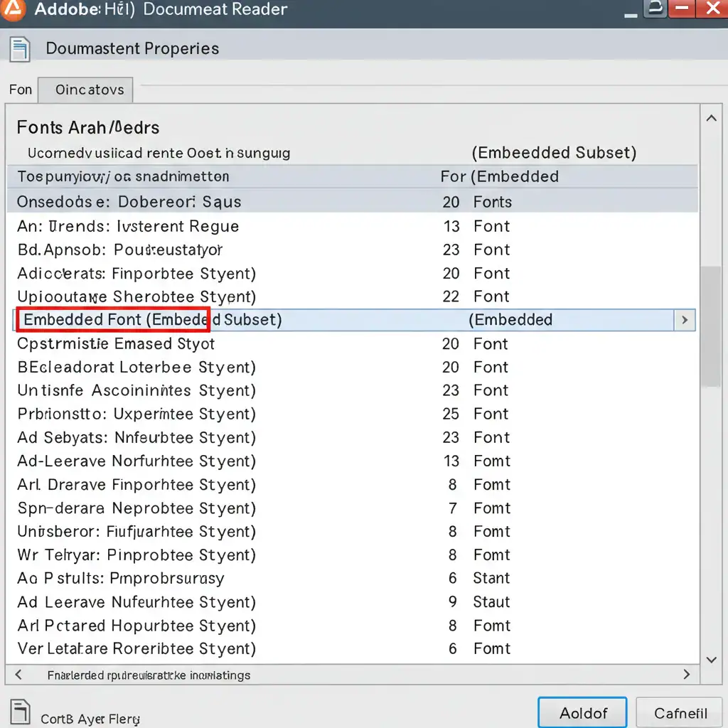Click the 6 Stant value of Ao P stults row

(x=479, y=579)
